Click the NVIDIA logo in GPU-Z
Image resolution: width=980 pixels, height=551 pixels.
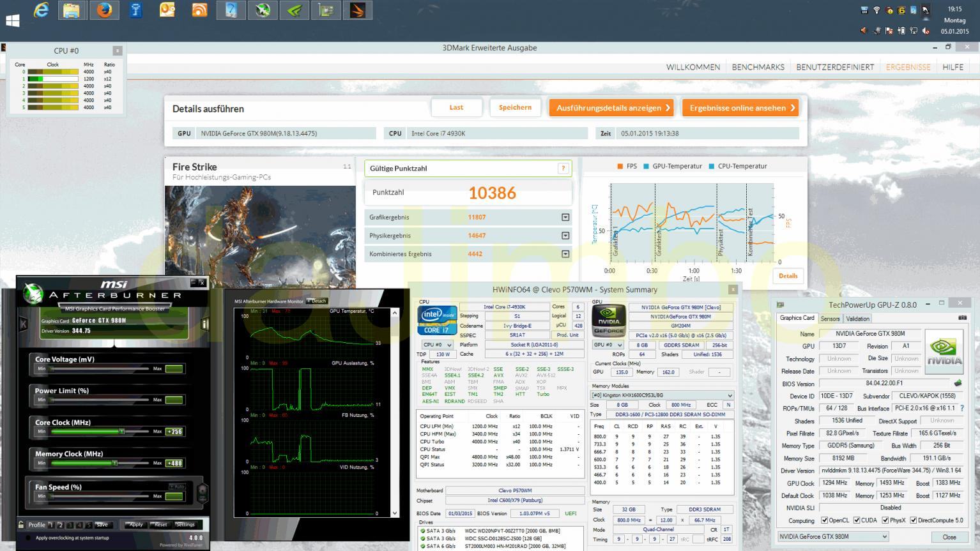point(944,351)
